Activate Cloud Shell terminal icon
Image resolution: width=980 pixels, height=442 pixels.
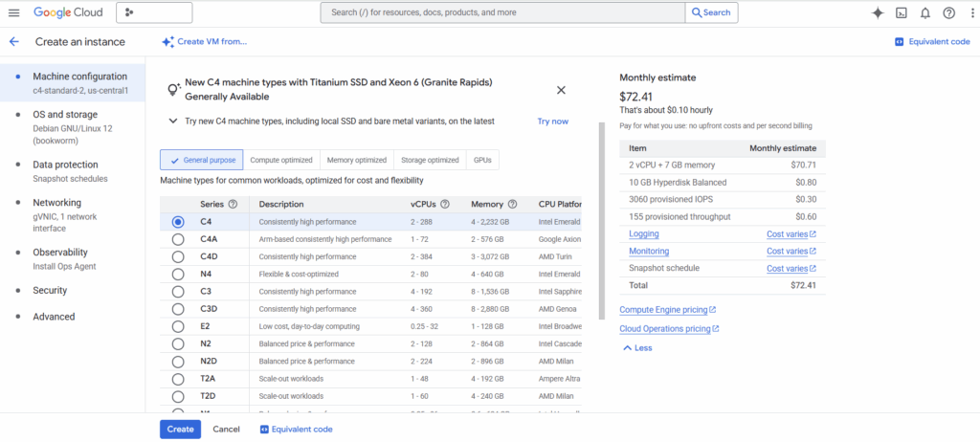[x=902, y=12]
